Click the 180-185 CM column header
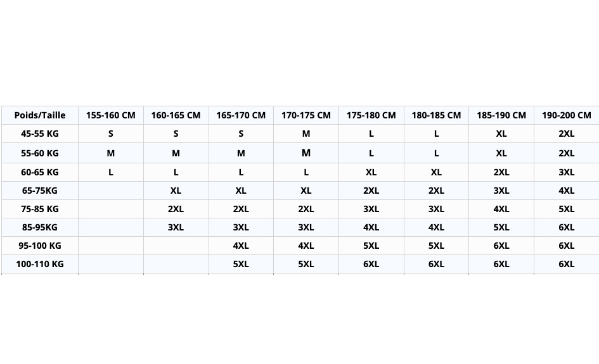Viewport: 599px width, 364px height. point(436,115)
